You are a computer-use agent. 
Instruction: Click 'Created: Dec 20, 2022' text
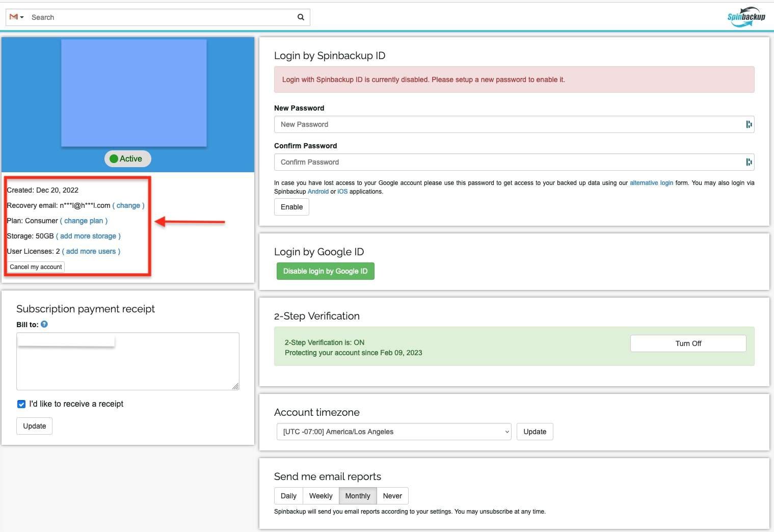coord(43,190)
